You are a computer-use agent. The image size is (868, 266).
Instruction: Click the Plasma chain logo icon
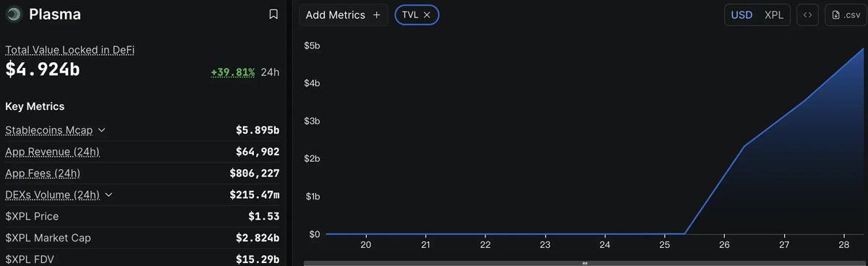pos(14,14)
